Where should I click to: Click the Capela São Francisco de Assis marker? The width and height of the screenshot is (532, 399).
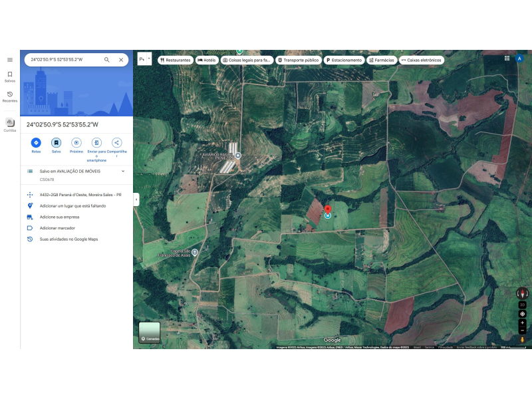[x=195, y=252]
